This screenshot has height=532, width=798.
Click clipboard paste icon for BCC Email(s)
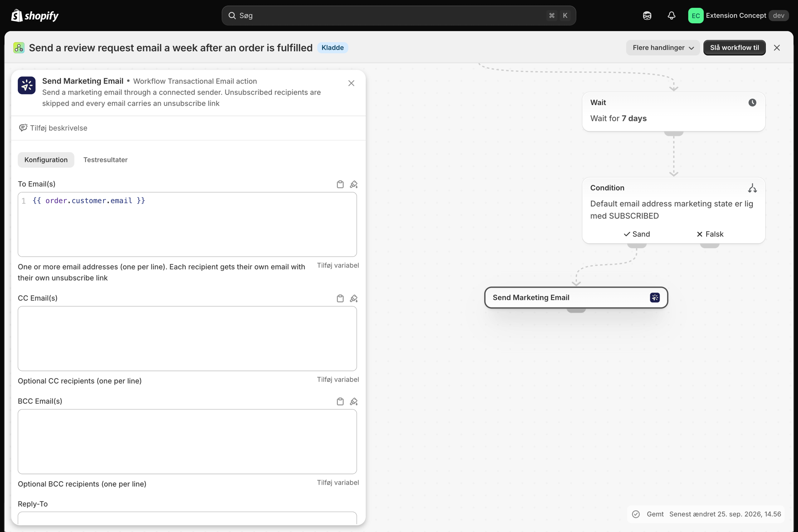(x=340, y=402)
